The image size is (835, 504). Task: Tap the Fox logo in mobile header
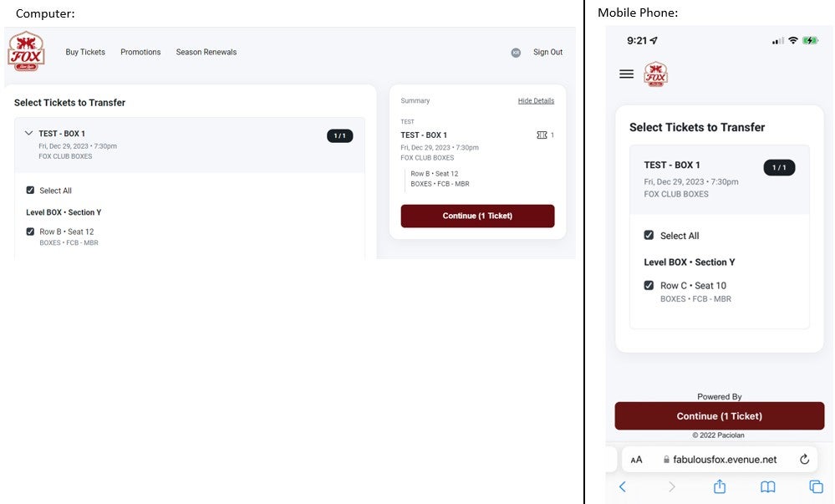[x=656, y=74]
